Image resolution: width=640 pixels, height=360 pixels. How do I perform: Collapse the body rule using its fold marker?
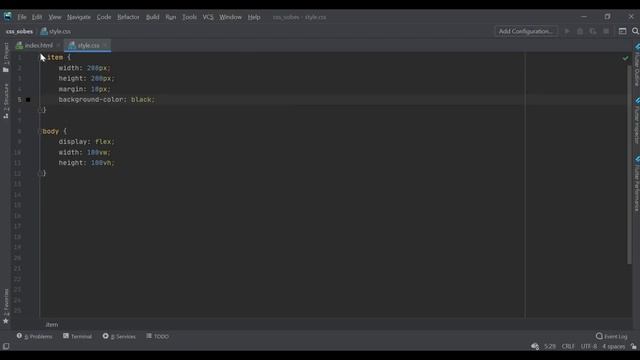(40, 131)
